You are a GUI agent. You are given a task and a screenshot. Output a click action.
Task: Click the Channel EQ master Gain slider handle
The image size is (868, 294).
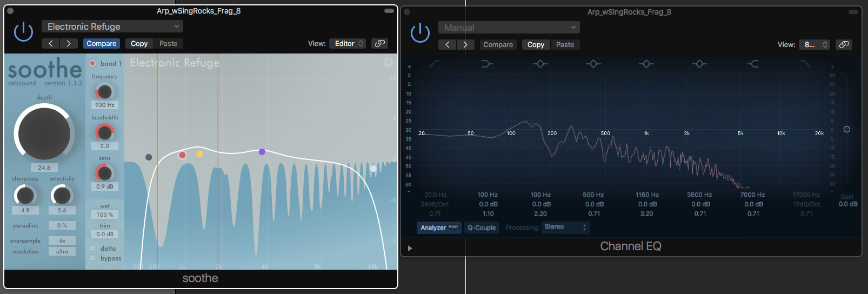pyautogui.click(x=847, y=129)
